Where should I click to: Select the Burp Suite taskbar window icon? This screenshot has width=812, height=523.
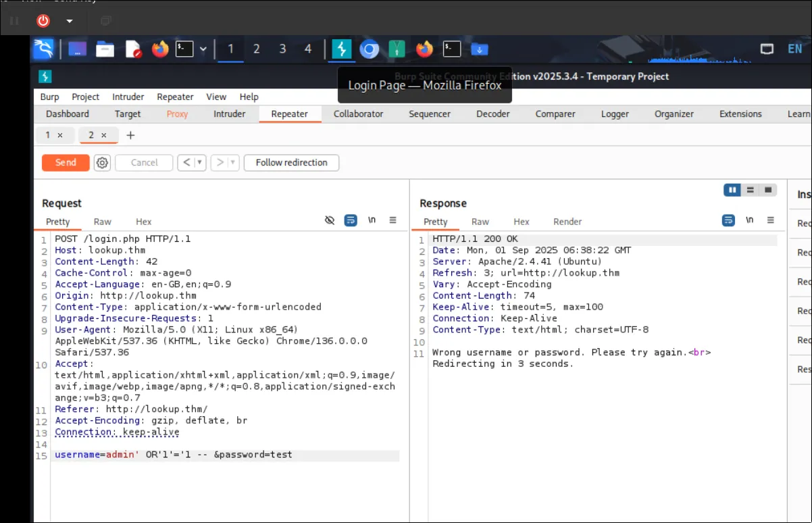[342, 49]
